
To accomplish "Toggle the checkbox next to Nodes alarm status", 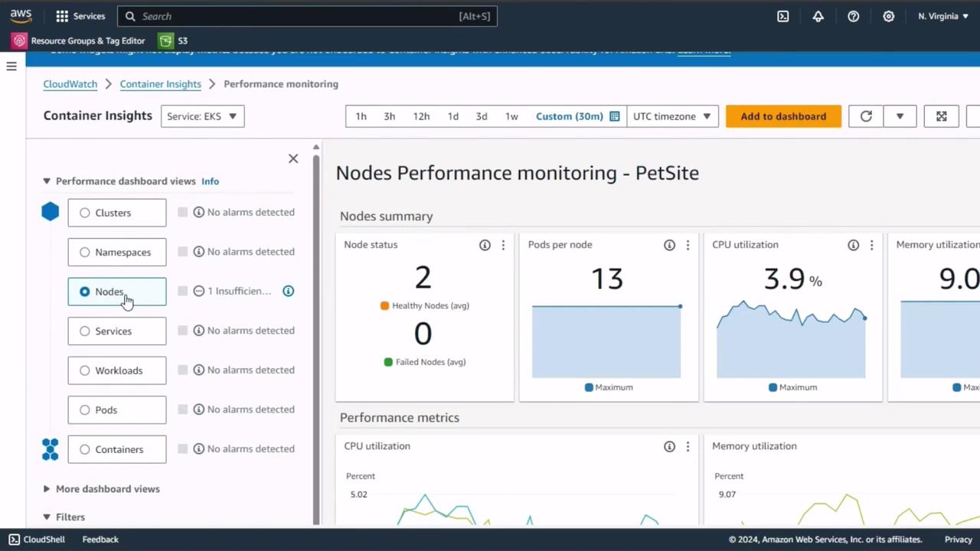I will pyautogui.click(x=182, y=291).
